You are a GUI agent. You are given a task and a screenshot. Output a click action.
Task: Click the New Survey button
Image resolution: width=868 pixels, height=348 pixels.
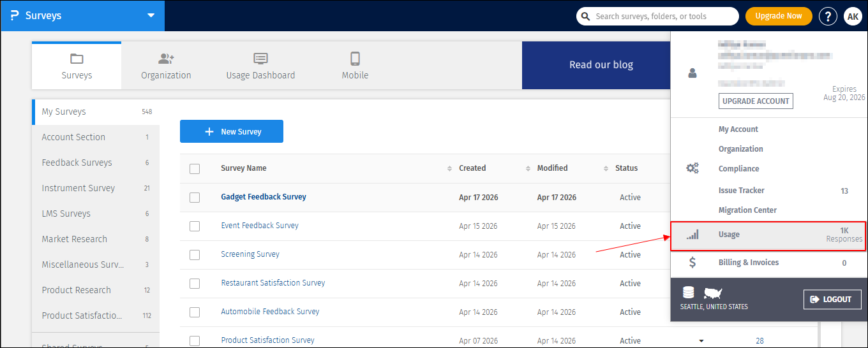[232, 131]
